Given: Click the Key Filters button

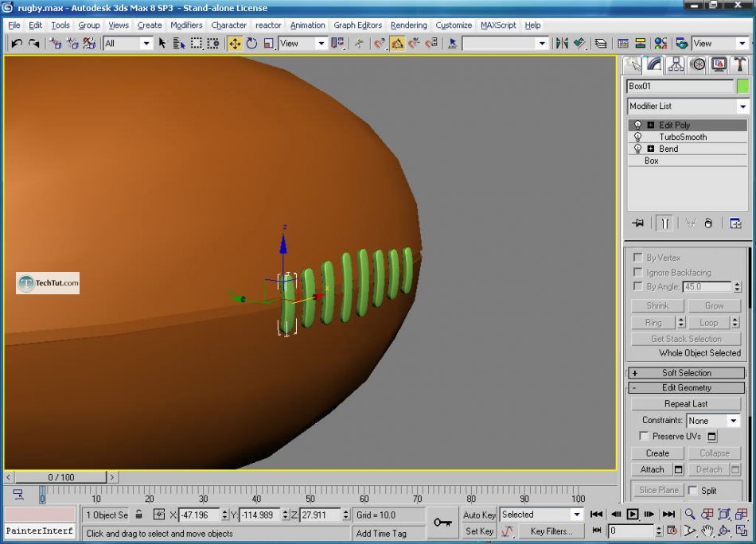Looking at the screenshot, I should click(x=551, y=531).
